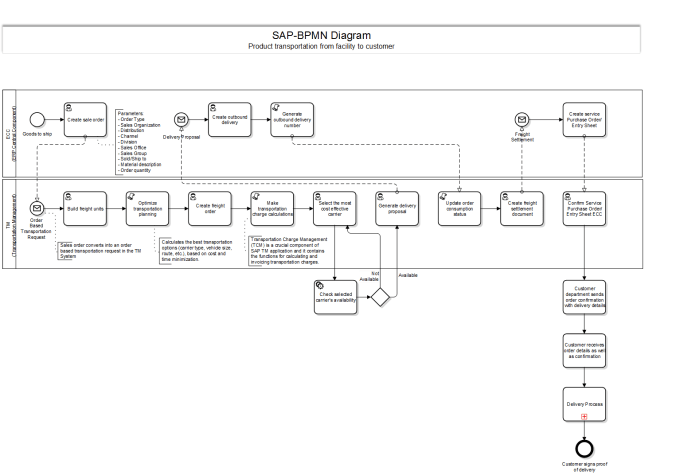Select the exclusive gateway diamond after availability check
Screen dimensions: 680x475
click(x=380, y=297)
